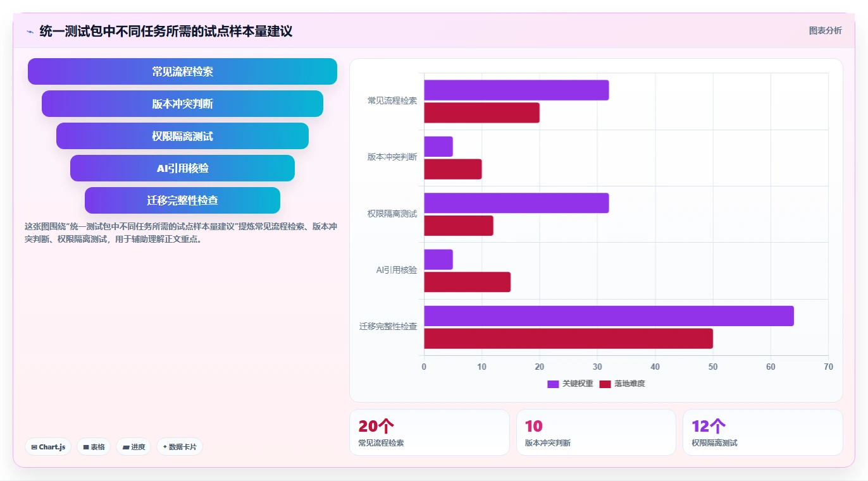Open the 20个 常见流程检索 data card

pyautogui.click(x=430, y=432)
